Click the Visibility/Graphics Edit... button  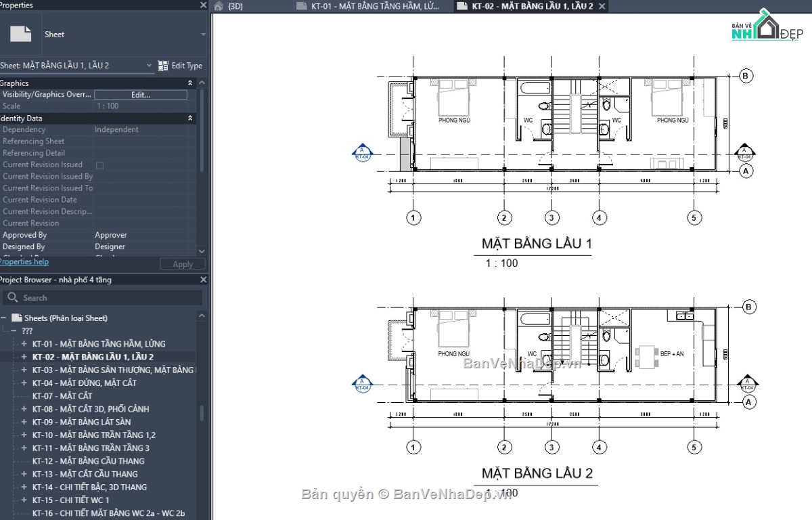click(141, 95)
